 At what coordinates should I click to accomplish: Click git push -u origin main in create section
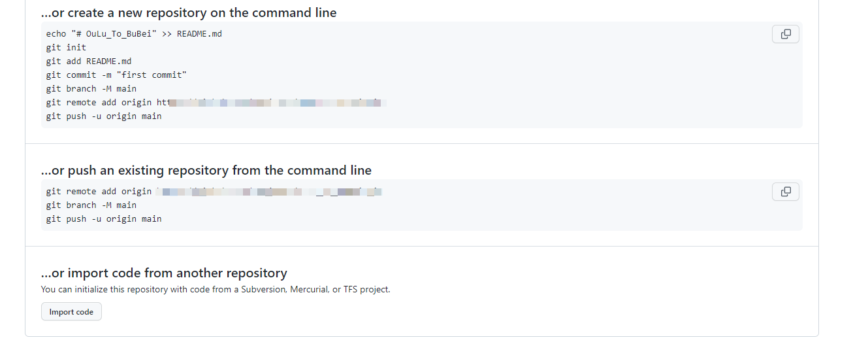(104, 116)
